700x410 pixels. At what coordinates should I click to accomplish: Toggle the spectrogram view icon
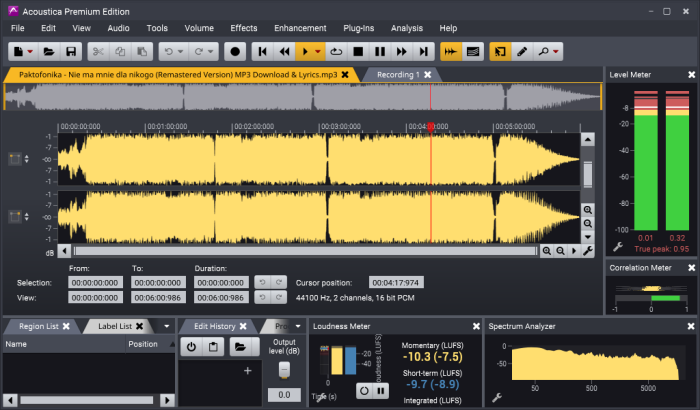(473, 52)
